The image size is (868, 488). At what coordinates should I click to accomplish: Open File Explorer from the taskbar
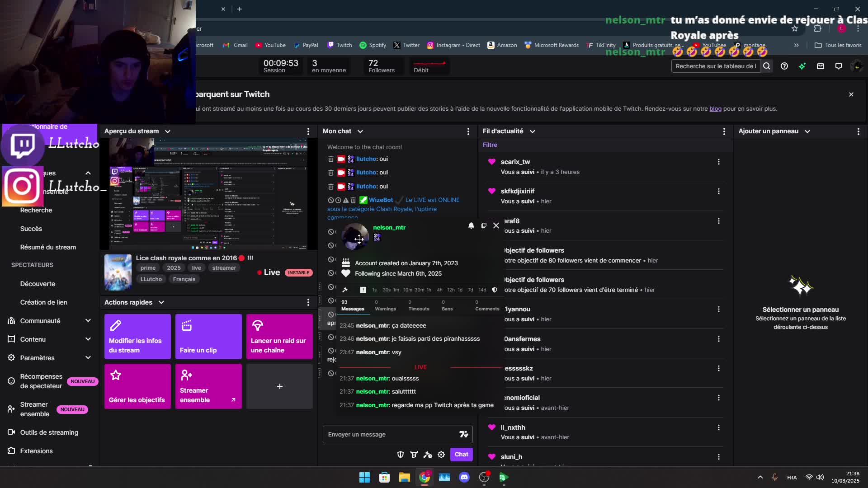pos(405,477)
